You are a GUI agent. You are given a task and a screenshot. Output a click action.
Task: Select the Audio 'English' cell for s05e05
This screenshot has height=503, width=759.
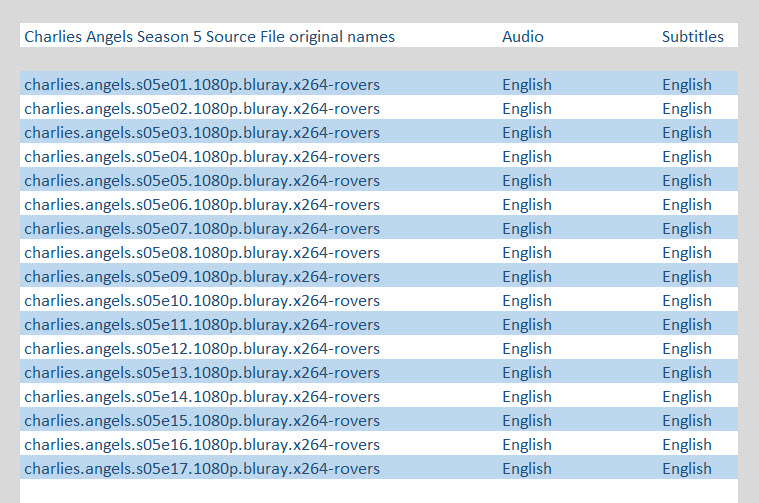point(527,181)
